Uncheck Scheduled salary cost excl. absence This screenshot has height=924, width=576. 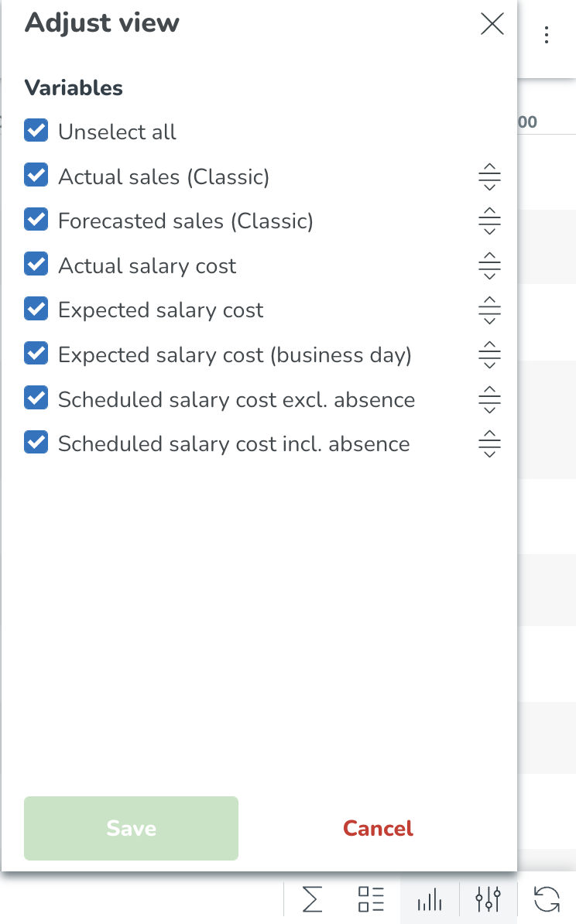(36, 398)
